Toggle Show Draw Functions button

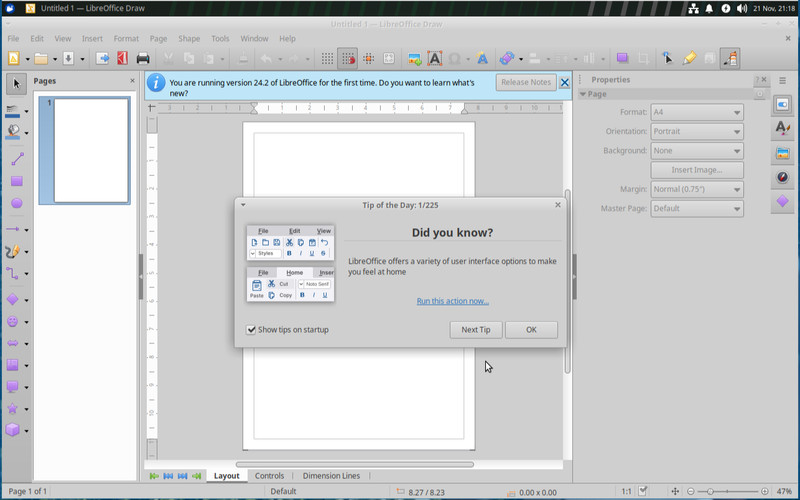pyautogui.click(x=730, y=59)
